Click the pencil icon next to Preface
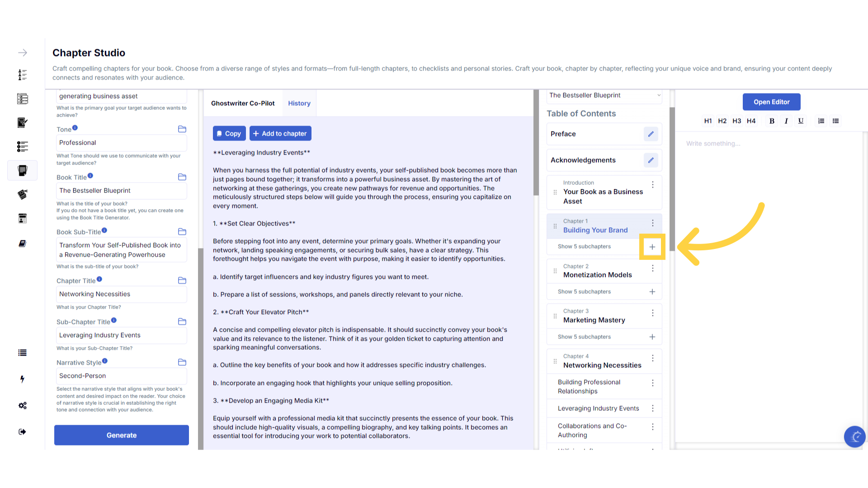Viewport: 868px width, 488px height. point(651,134)
